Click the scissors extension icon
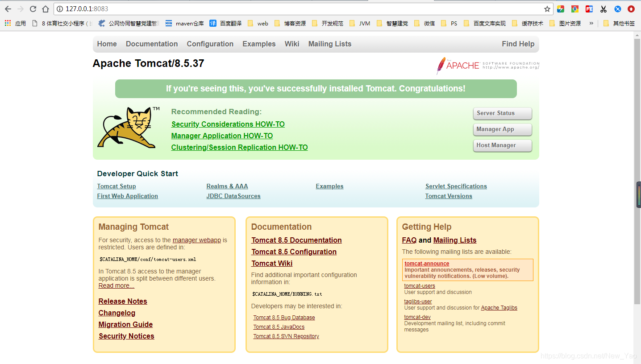This screenshot has width=641, height=364. (604, 9)
